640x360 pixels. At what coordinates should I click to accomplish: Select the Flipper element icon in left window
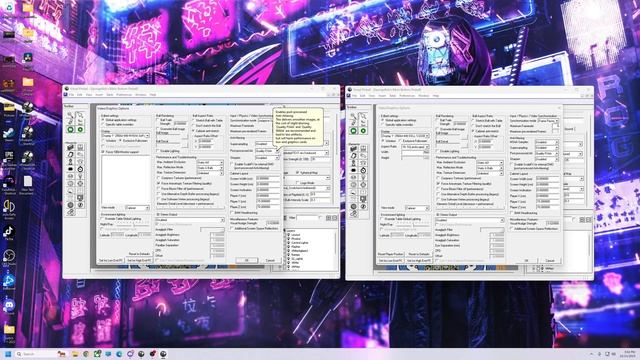(80, 154)
